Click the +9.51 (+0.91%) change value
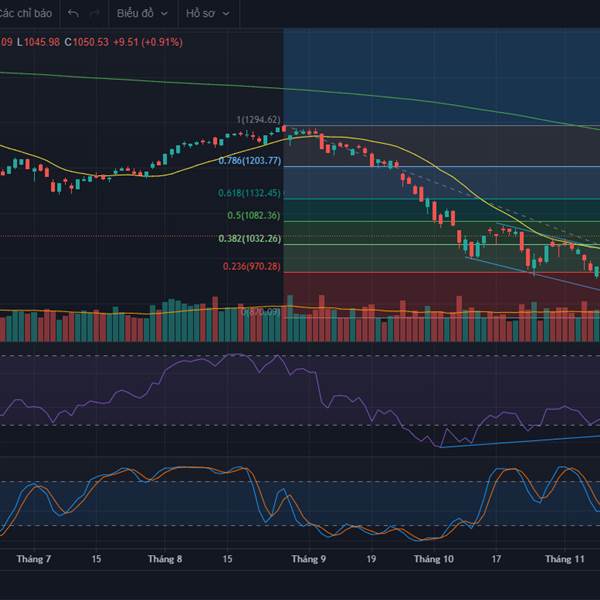The height and width of the screenshot is (600, 600). pos(148,42)
